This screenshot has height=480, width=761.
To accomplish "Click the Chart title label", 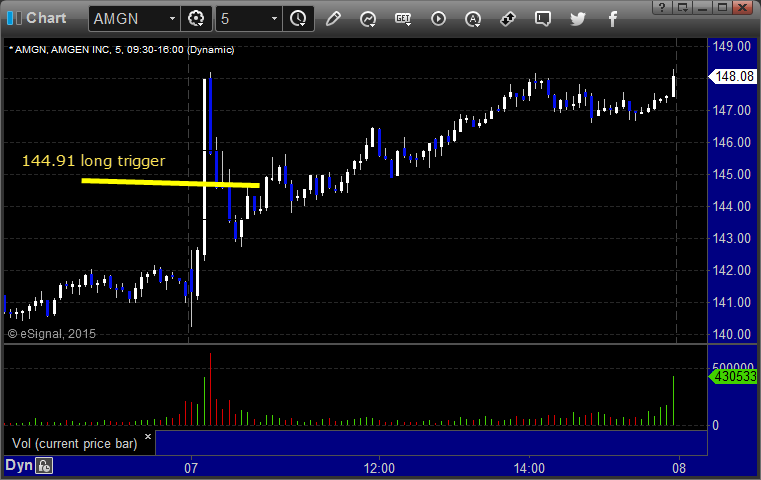I will [x=46, y=18].
